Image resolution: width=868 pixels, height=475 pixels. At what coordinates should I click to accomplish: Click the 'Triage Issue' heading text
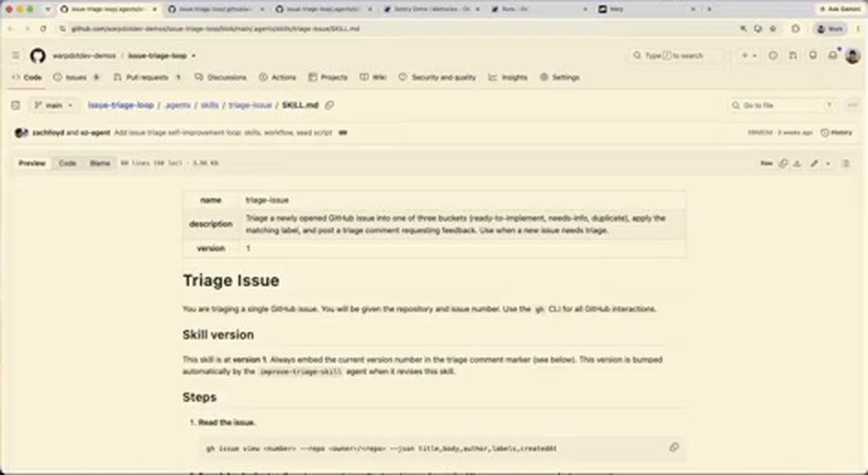tap(231, 281)
